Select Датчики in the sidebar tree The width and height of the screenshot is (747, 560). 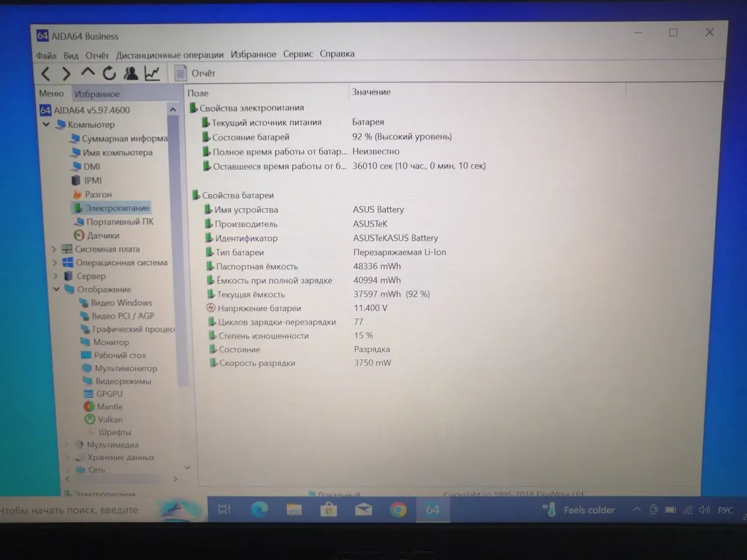103,235
